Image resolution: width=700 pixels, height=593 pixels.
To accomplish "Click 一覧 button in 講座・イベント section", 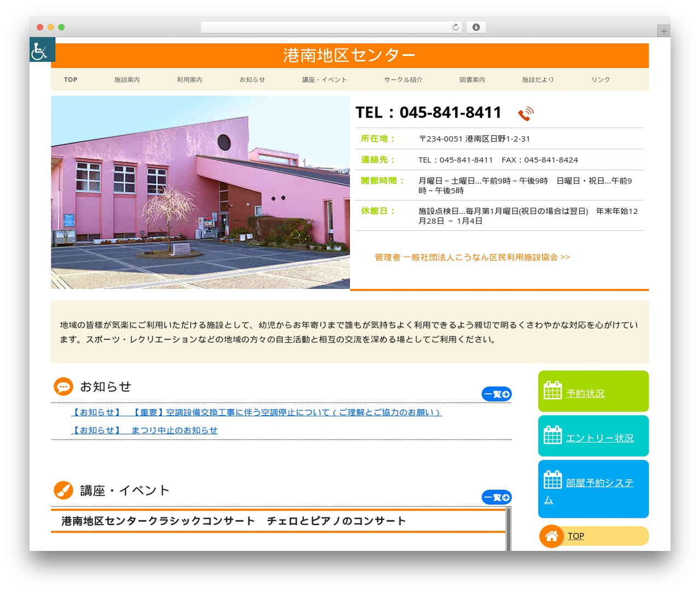I will [x=497, y=497].
